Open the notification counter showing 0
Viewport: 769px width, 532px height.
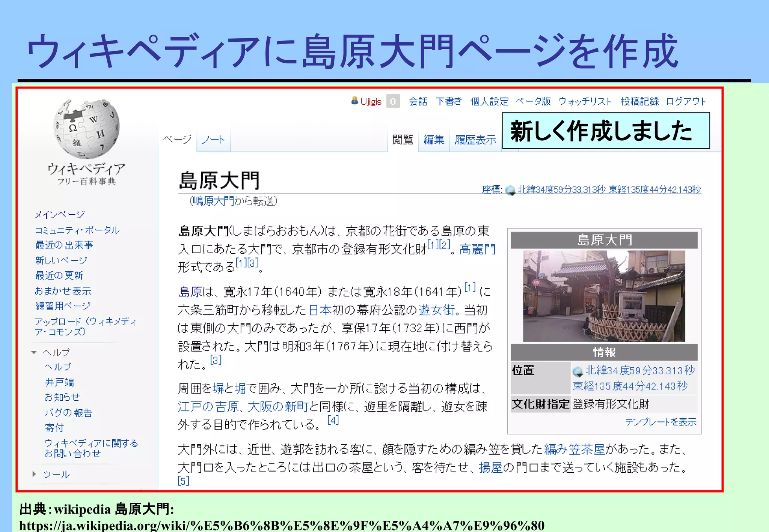coord(393,101)
